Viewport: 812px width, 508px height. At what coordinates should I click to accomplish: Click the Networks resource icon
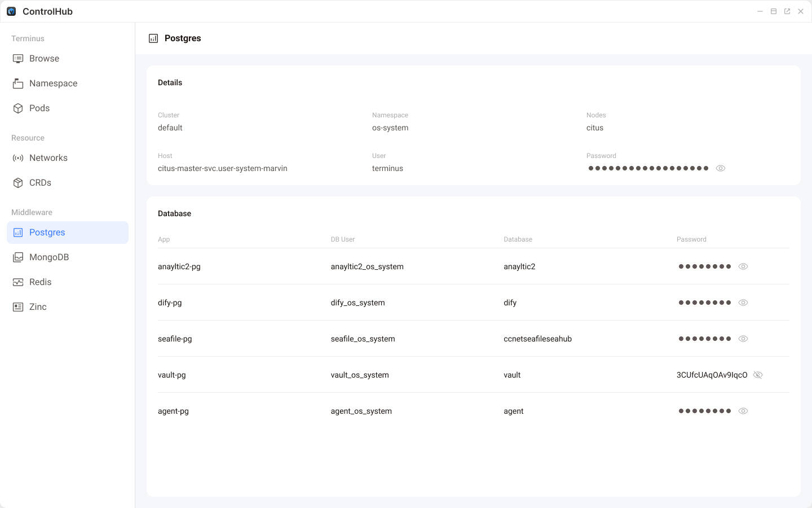point(18,157)
